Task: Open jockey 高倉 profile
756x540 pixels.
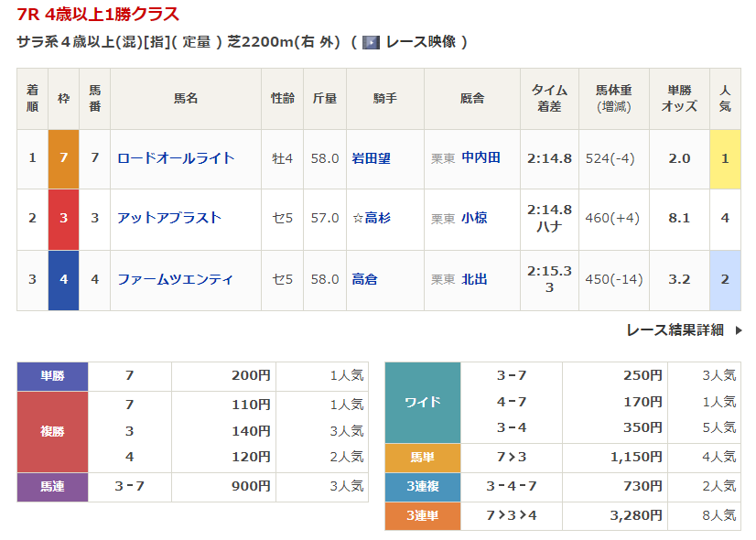Action: 365,279
